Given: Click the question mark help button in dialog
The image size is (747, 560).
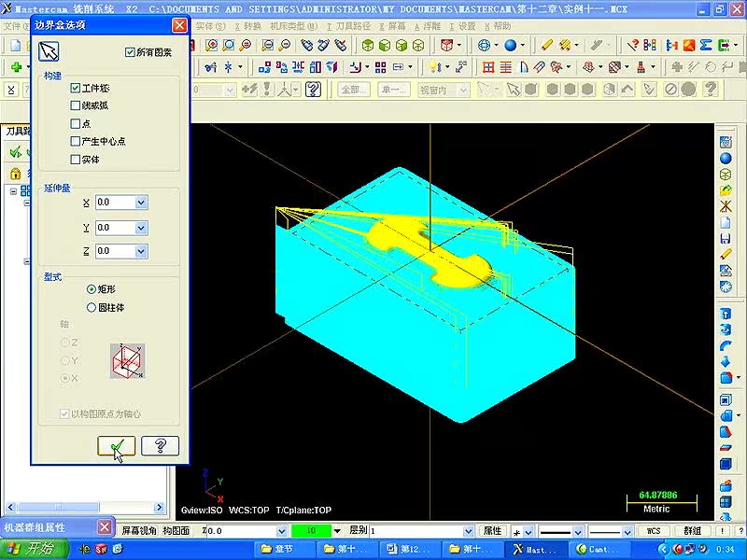Looking at the screenshot, I should point(160,446).
